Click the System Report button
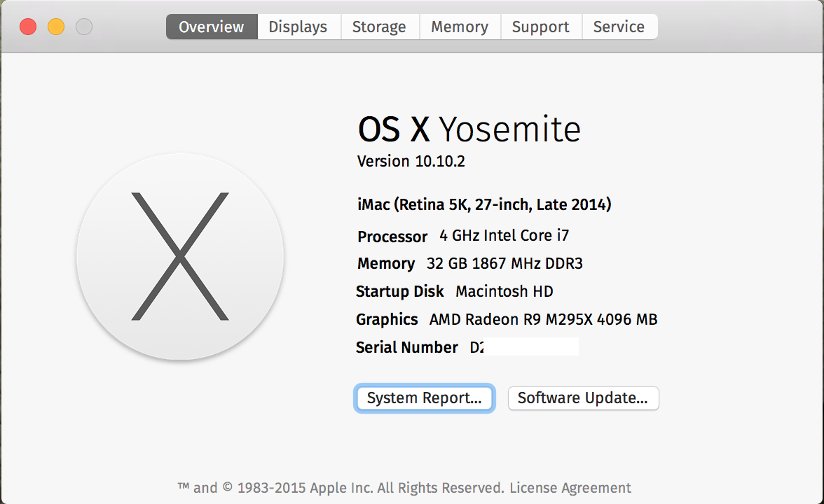This screenshot has width=824, height=504. 425,398
